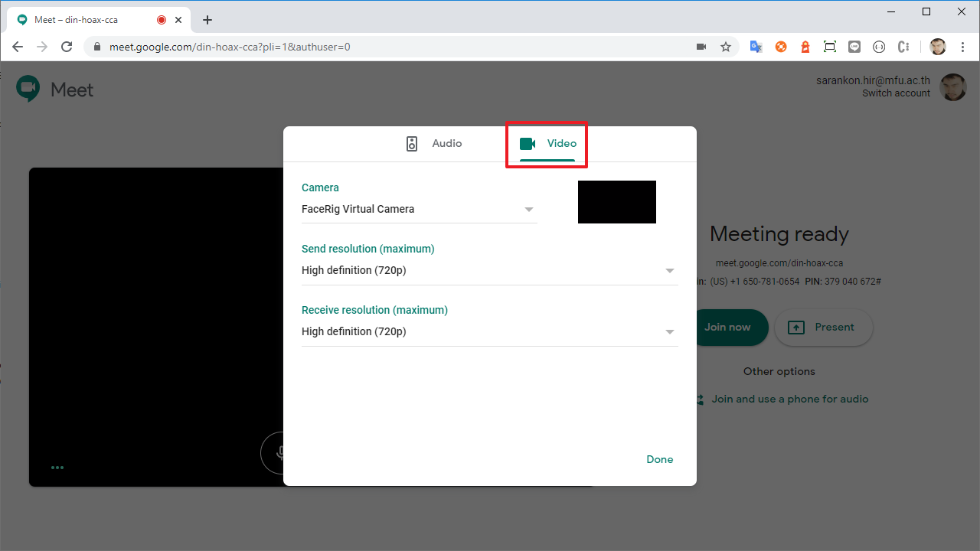The height and width of the screenshot is (551, 980).
Task: Click the meeting link meet.google.com/din-hoax-cca
Action: pyautogui.click(x=779, y=262)
